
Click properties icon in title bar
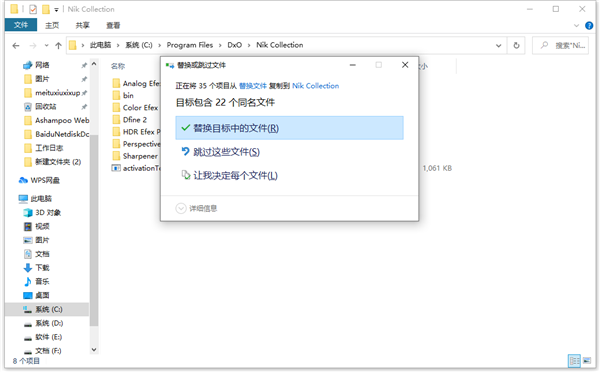coord(33,9)
